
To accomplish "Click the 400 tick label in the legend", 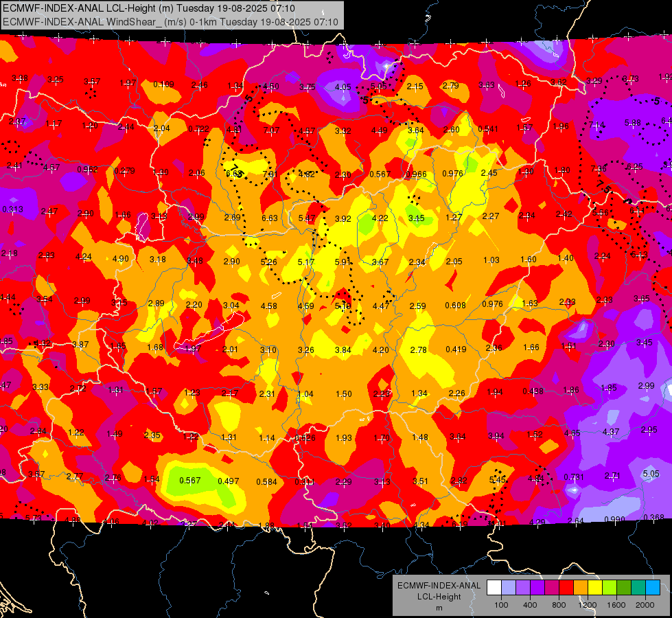I will tap(530, 605).
